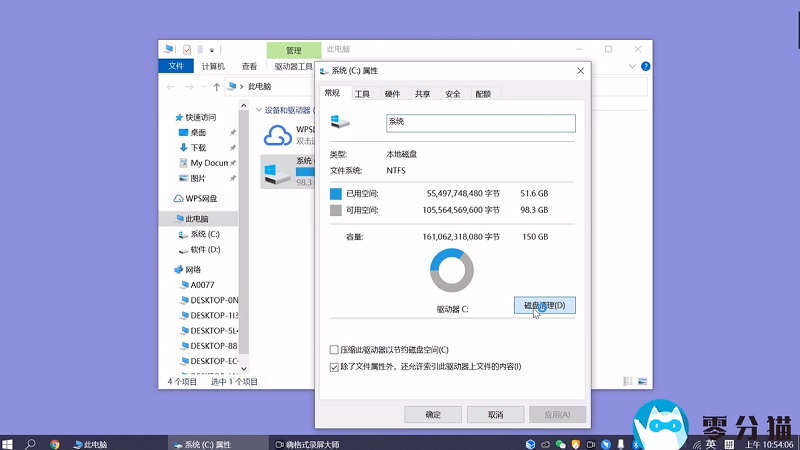Open the Chrome icon on taskbar

[55, 443]
